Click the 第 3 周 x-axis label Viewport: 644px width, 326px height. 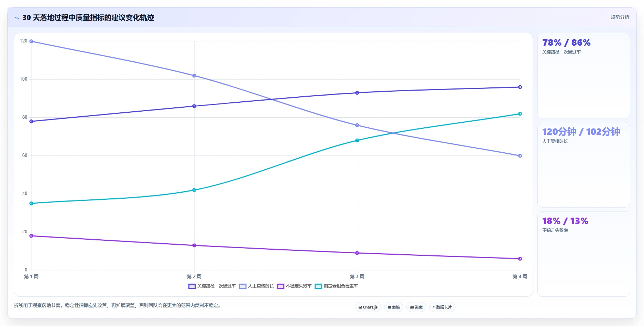[357, 276]
